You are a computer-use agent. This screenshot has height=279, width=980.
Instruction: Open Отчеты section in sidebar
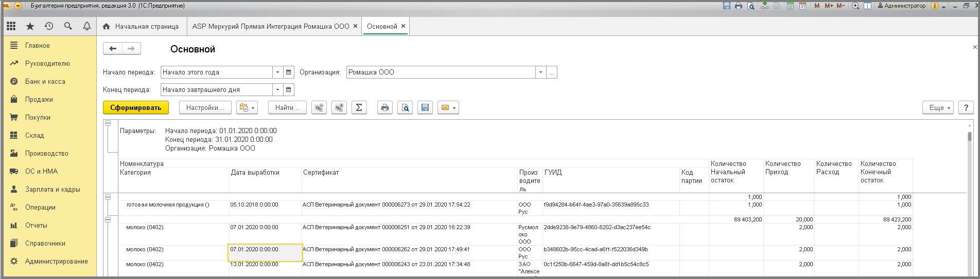coord(50,225)
